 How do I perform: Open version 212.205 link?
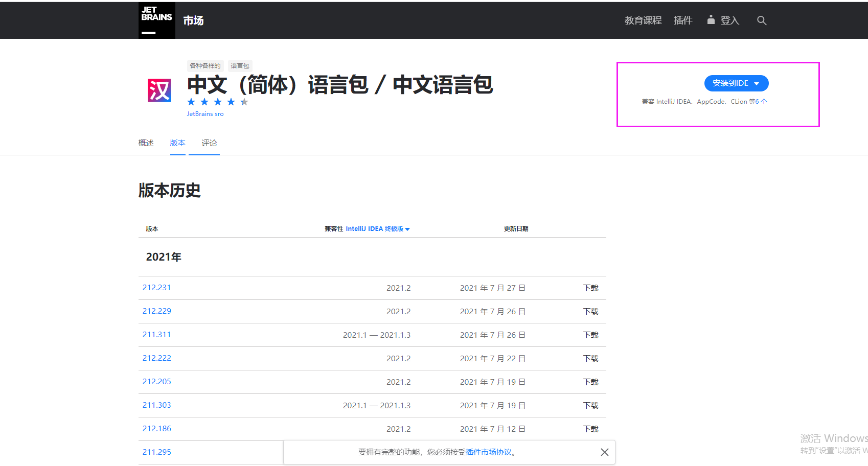[x=156, y=382]
